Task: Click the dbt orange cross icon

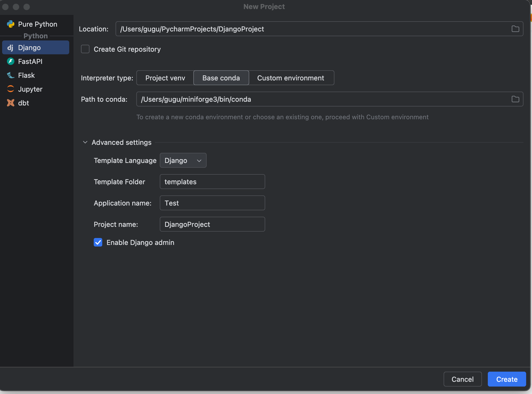Action: pos(11,103)
